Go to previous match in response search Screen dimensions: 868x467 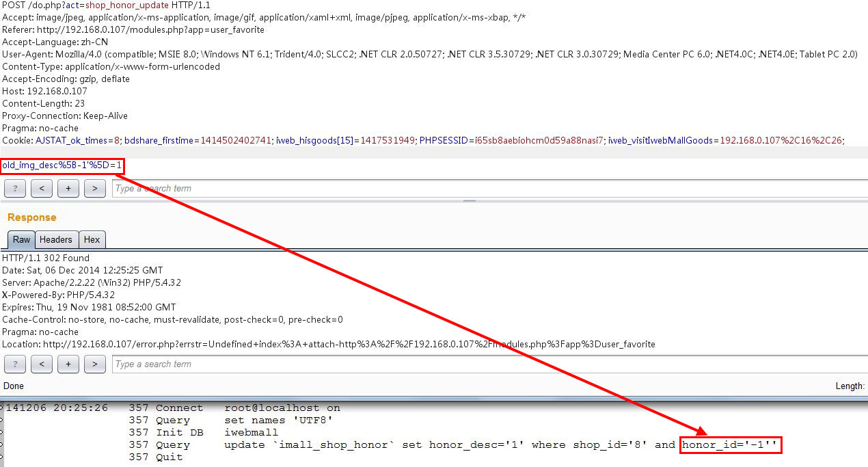coord(42,364)
